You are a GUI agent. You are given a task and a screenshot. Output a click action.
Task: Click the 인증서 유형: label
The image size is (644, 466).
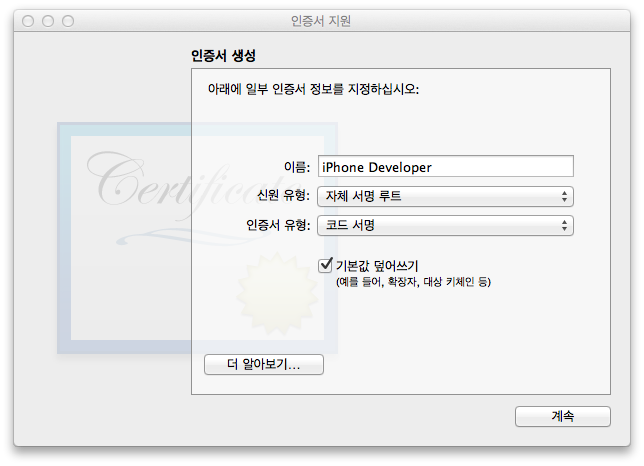[278, 225]
